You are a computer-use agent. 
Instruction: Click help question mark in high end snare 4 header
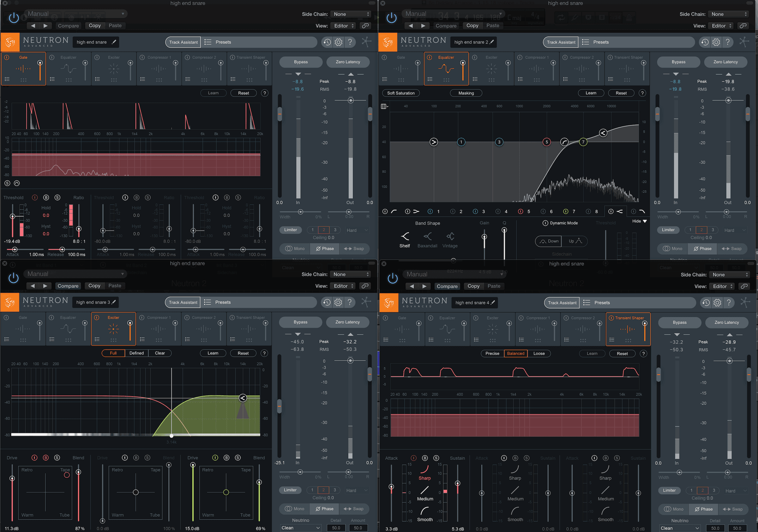coord(729,303)
